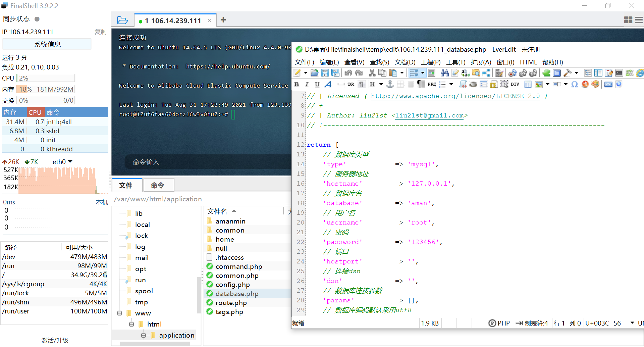Open the FinalShell hamburger menu icon
This screenshot has height=347, width=644.
coord(639,20)
